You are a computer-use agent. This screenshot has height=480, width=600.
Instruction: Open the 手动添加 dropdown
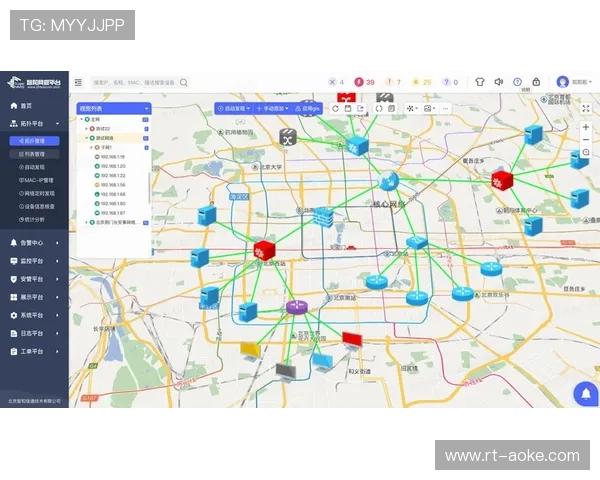click(x=272, y=108)
